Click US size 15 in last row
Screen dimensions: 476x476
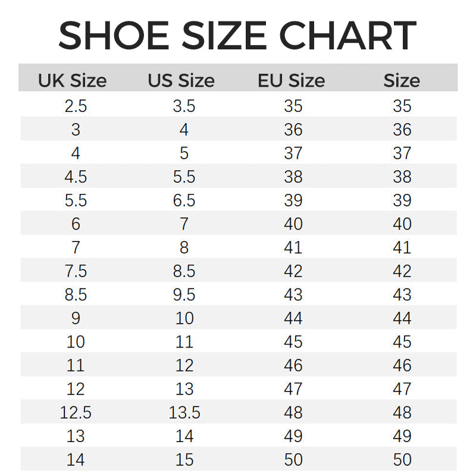tap(184, 460)
